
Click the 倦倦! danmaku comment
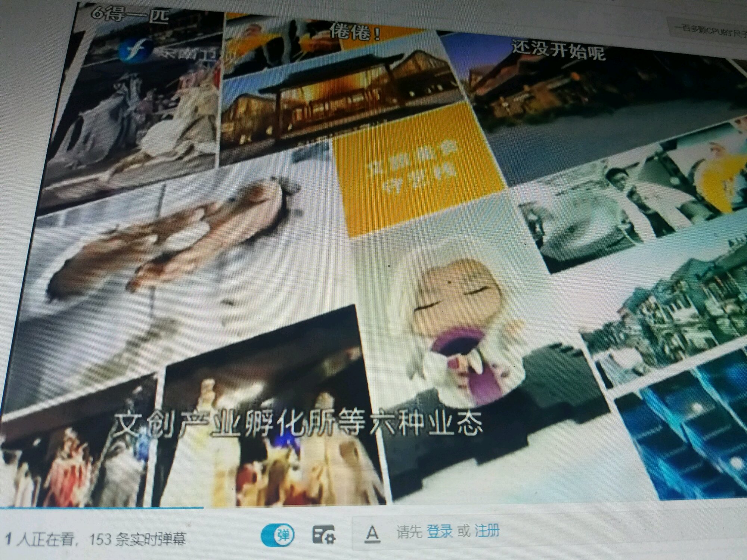click(355, 33)
